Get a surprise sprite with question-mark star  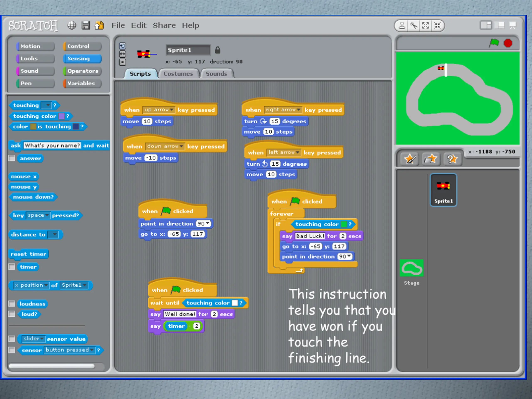452,159
